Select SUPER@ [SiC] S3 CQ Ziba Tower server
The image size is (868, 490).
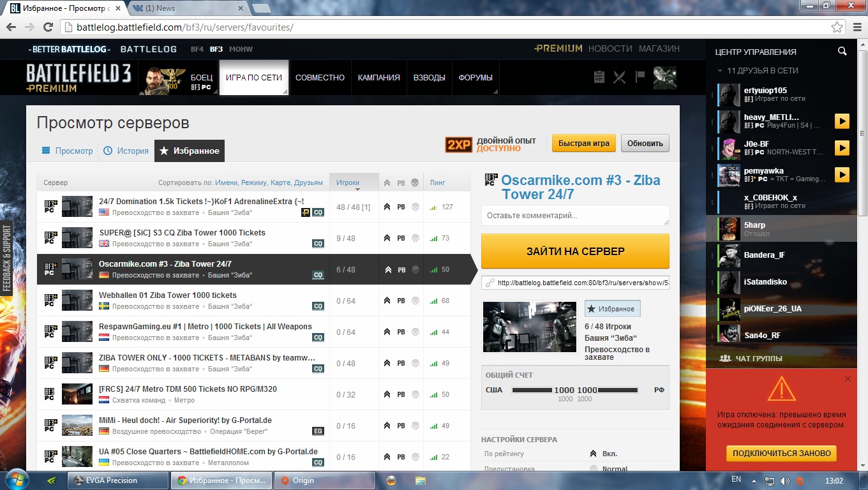tap(253, 238)
